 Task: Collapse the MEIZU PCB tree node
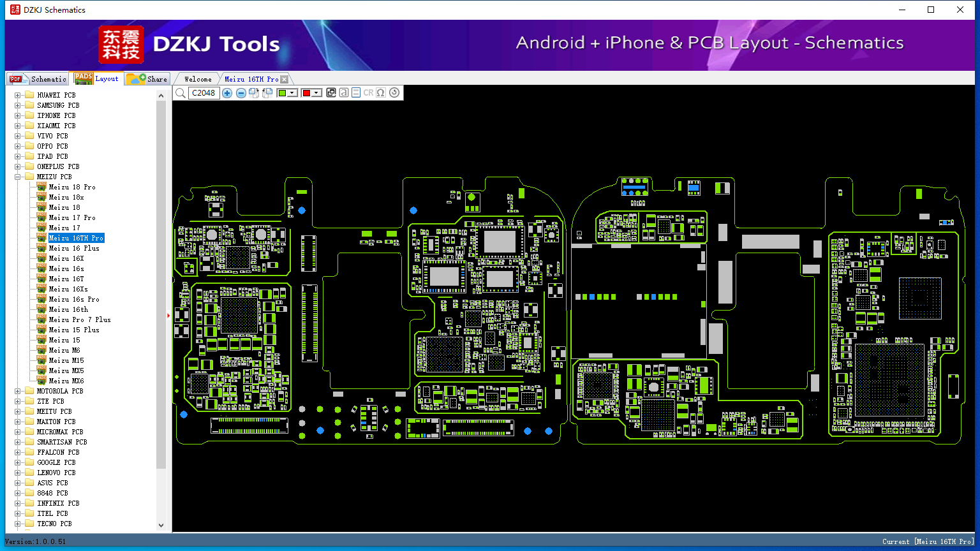coord(18,177)
